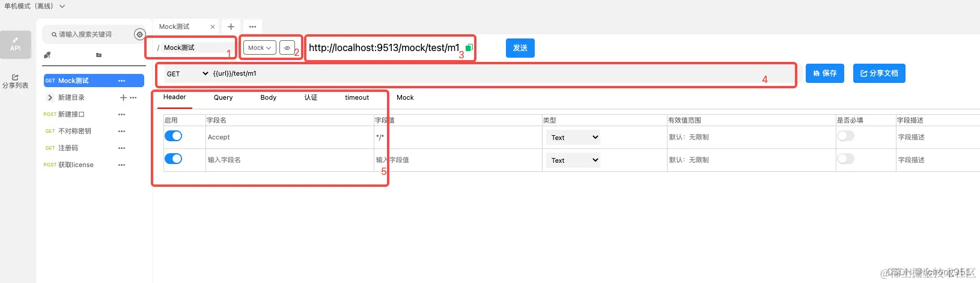Click the 分享文档 share document button
The image size is (980, 283).
click(x=879, y=73)
